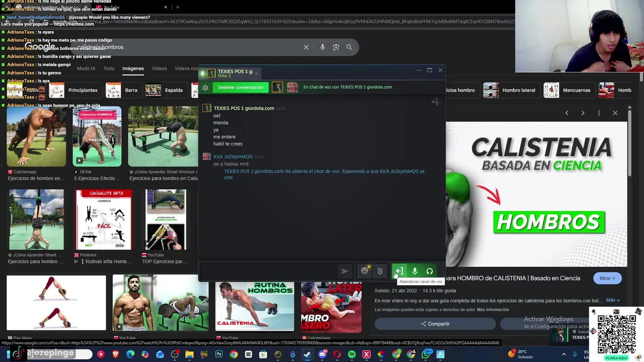The image size is (644, 362).
Task: Open File Explorer from taskbar
Action: pyautogui.click(x=189, y=354)
